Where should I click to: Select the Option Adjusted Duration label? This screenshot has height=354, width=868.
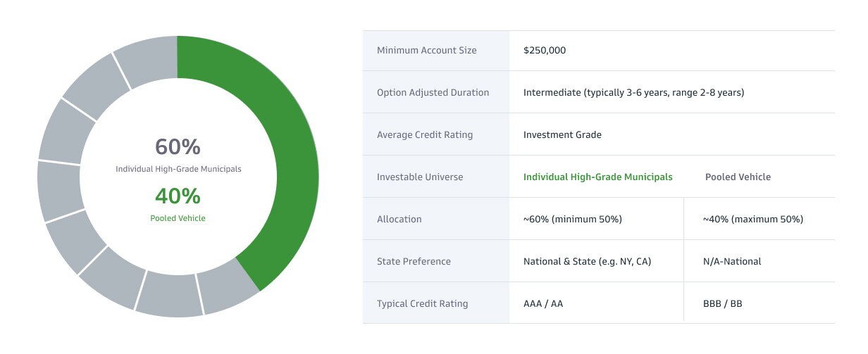pos(433,93)
